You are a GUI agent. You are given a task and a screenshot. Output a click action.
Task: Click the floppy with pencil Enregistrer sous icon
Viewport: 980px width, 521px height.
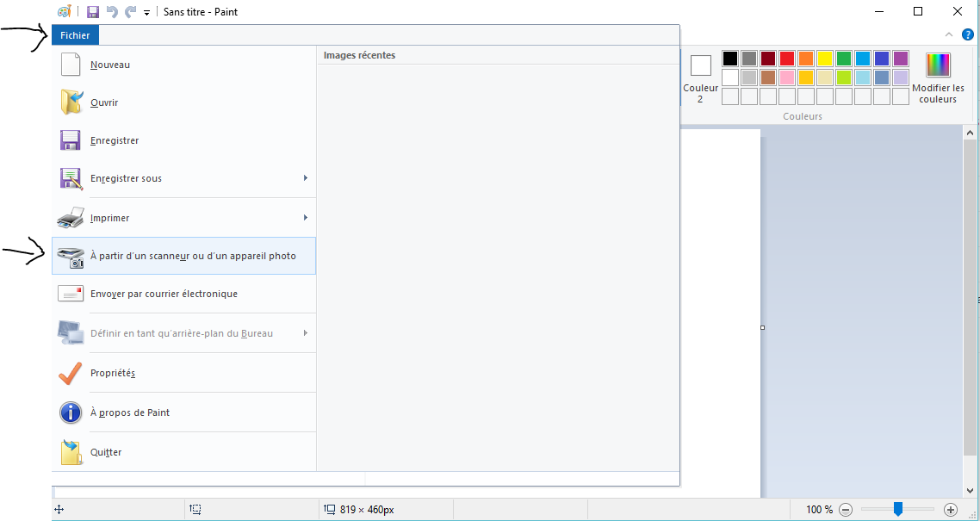[x=71, y=178]
